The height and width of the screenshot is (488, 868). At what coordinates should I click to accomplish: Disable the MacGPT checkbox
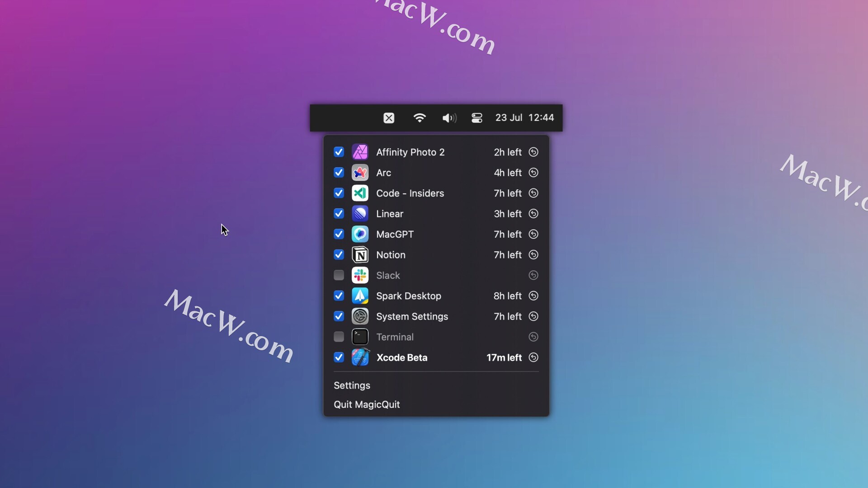[x=339, y=234]
